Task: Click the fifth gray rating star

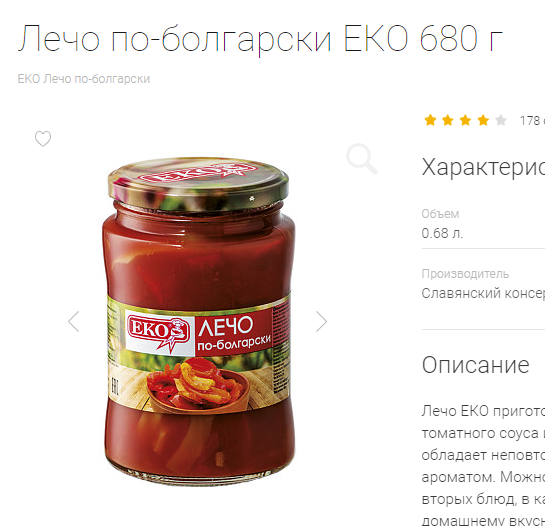Action: [501, 120]
